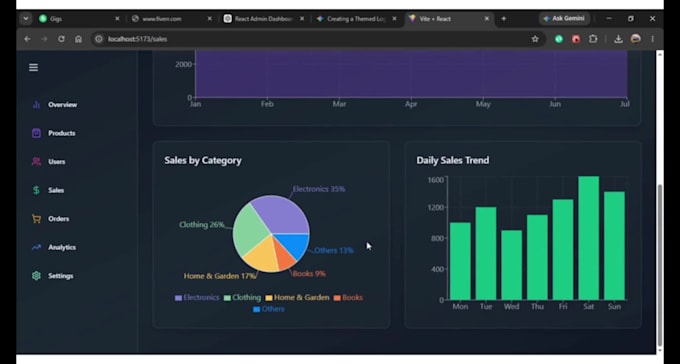Close the Vite + React tab

point(487,19)
